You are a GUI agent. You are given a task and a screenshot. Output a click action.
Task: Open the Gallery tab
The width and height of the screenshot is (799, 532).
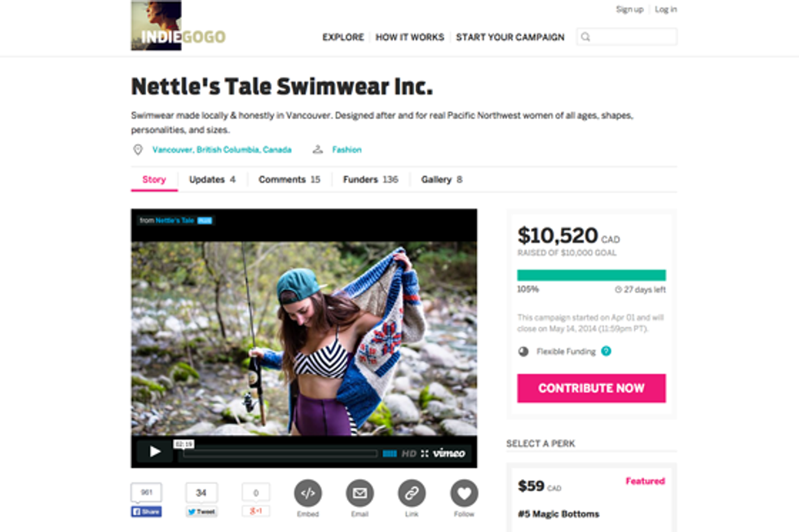(441, 179)
